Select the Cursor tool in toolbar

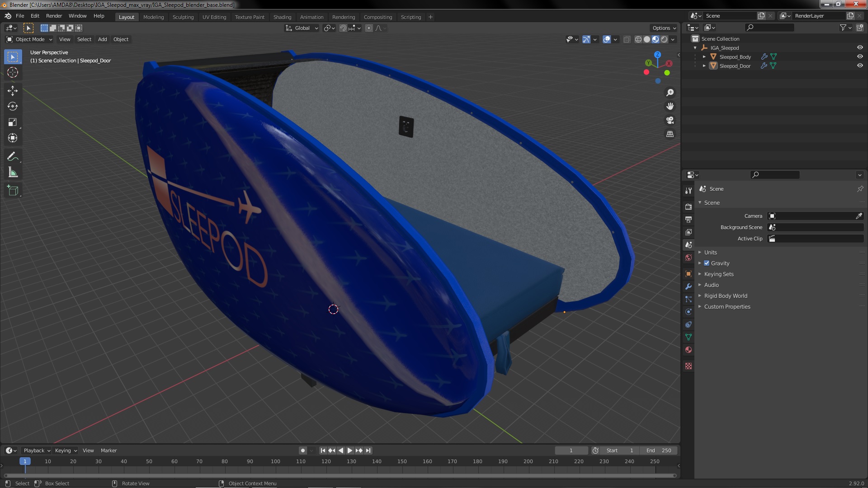[x=13, y=73]
